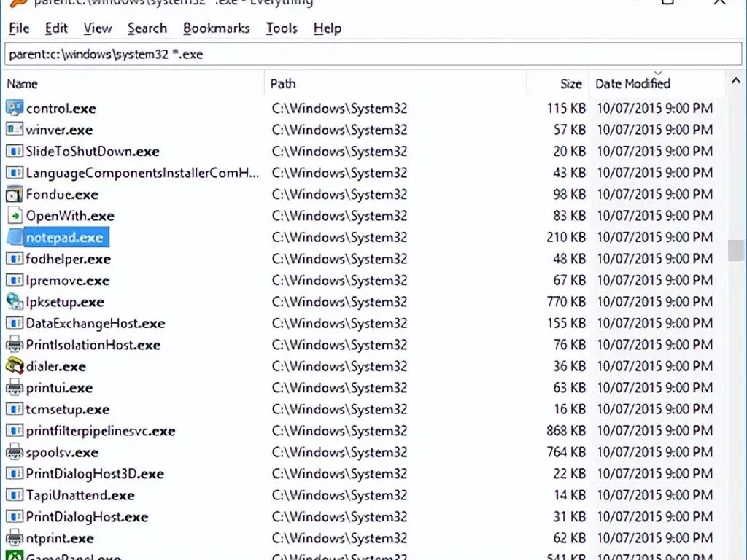Click the winver.exe file icon
747x560 pixels.
15,130
